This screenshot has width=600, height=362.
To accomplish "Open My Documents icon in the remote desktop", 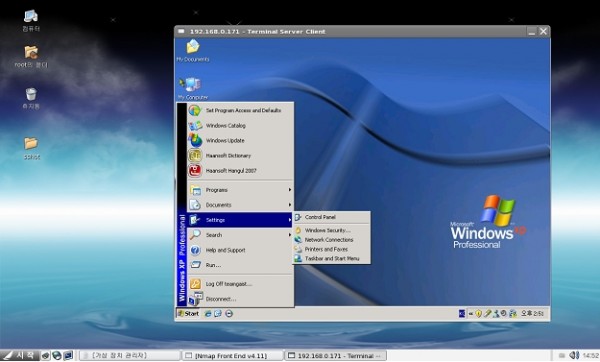I will [193, 51].
